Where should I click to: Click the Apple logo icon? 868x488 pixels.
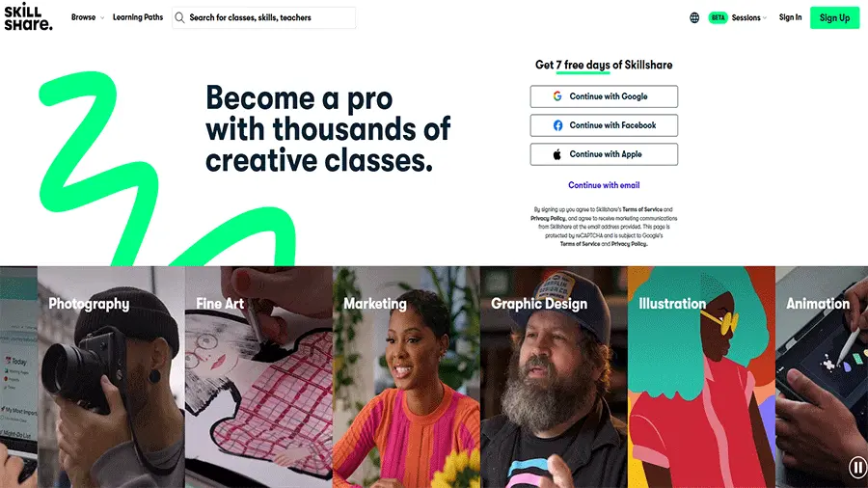(x=556, y=154)
